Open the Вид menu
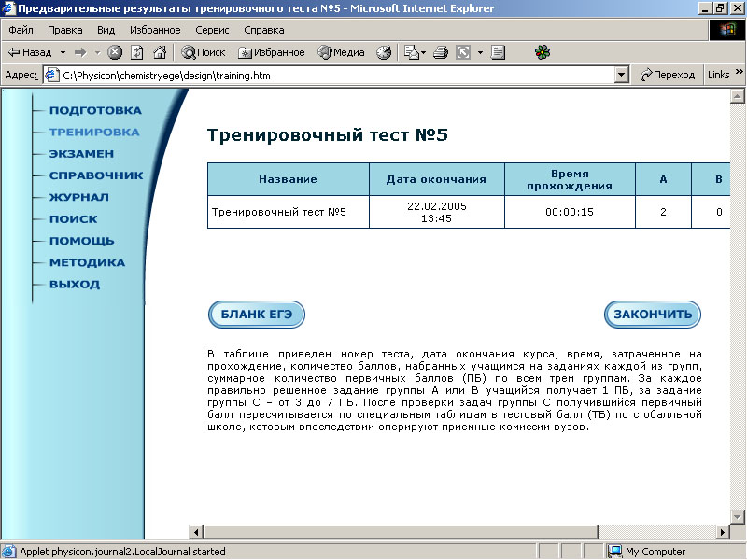Viewport: 747px width, 560px height. (x=106, y=30)
